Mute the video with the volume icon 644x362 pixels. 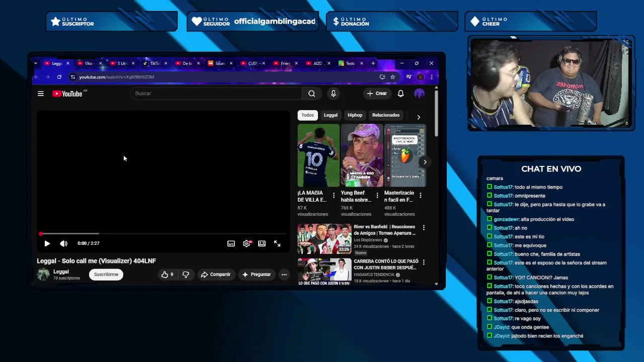[x=63, y=243]
